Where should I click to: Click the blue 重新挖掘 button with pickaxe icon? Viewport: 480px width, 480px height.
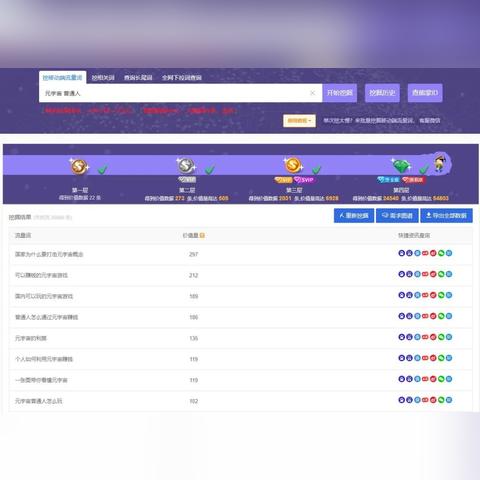tap(354, 216)
